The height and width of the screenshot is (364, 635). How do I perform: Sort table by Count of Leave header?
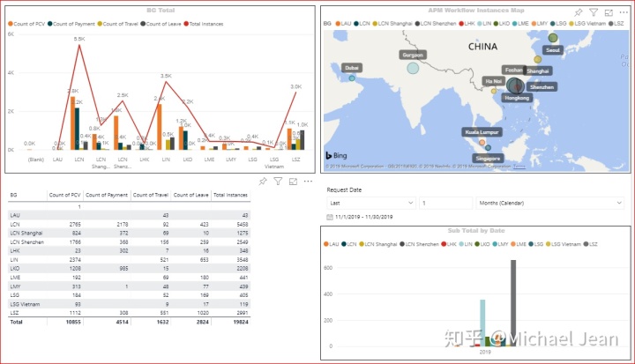click(x=190, y=195)
